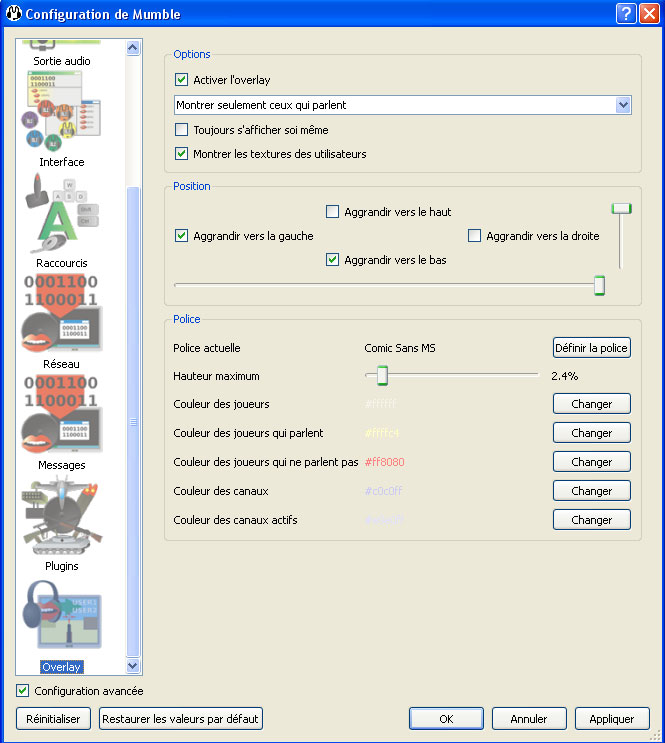Click the sidebar scrollbar thumb
665x743 pixels.
coord(133,422)
